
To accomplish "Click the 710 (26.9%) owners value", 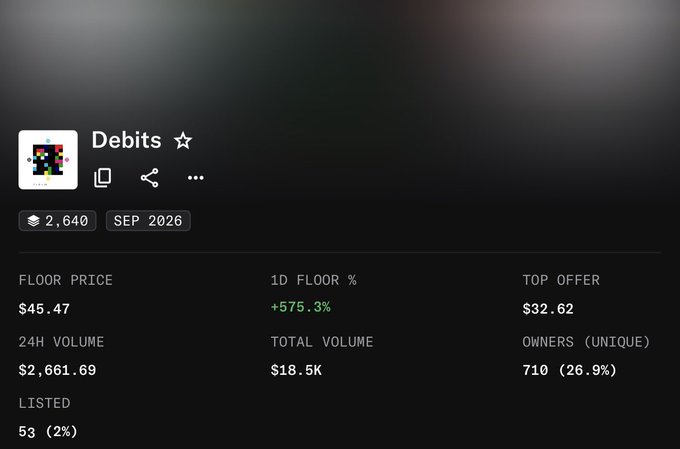I will coord(569,370).
